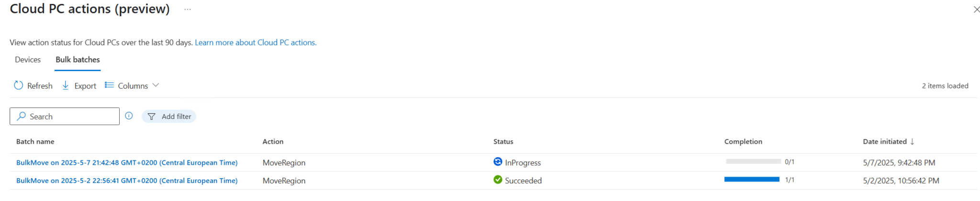The image size is (980, 201).
Task: Click the search info circle icon
Action: click(x=129, y=116)
